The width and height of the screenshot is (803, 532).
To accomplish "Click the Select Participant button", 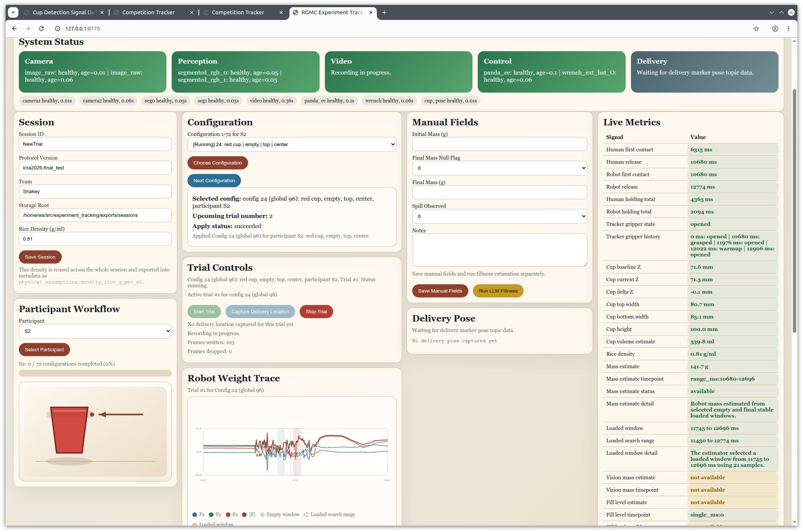I will pos(44,350).
